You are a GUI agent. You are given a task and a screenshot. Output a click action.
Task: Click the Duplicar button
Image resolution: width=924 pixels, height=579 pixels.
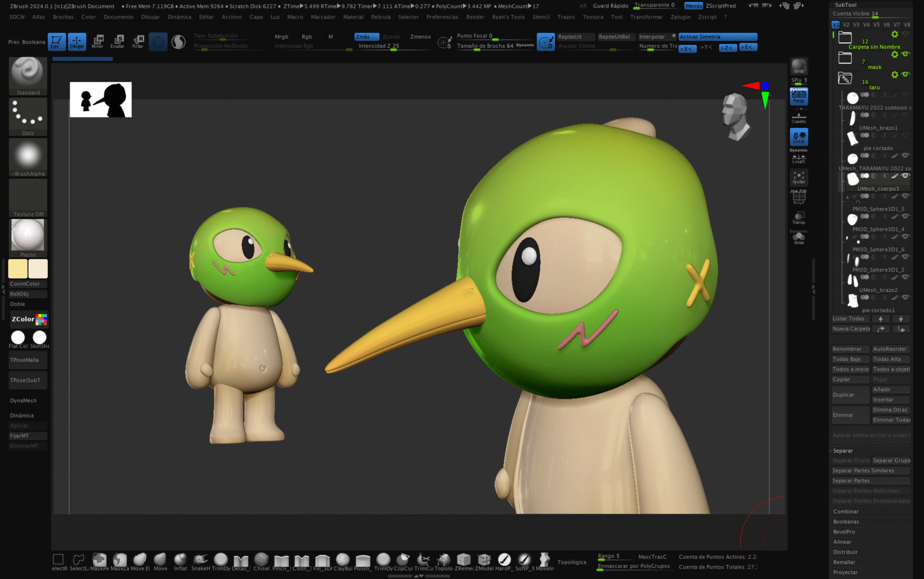coord(850,395)
